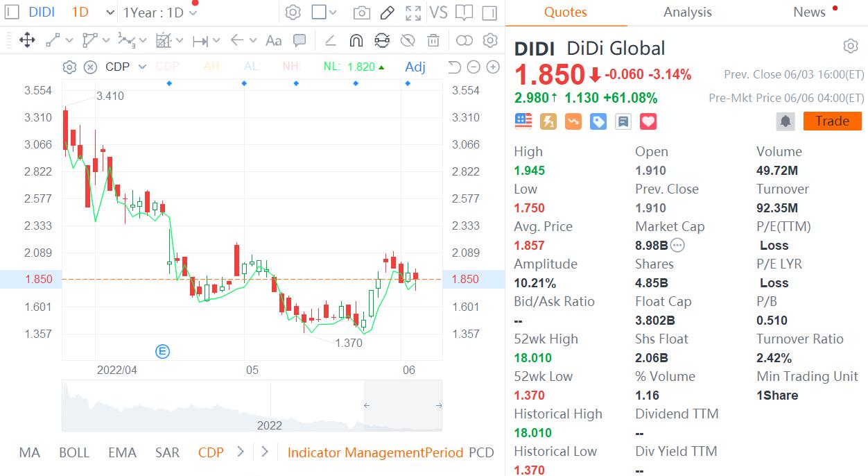Delete drawings with trash icon
868x476 pixels.
coord(433,40)
